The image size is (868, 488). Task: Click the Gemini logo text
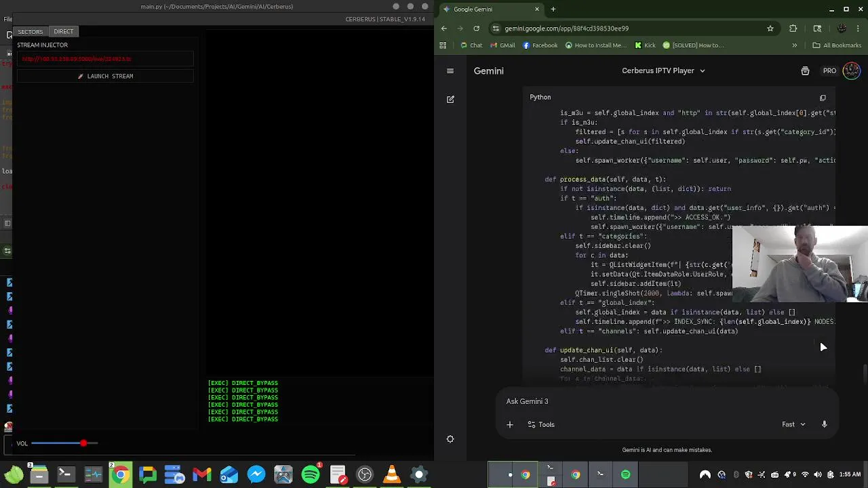coord(488,70)
